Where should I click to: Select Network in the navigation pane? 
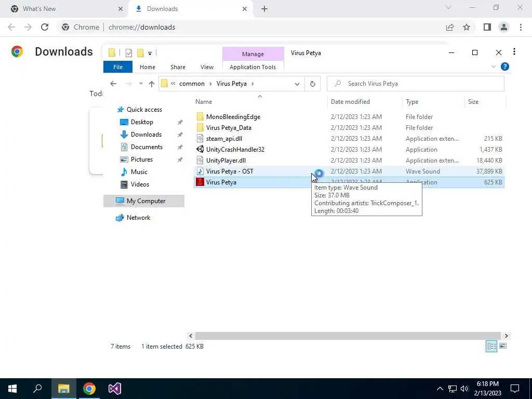tap(138, 218)
